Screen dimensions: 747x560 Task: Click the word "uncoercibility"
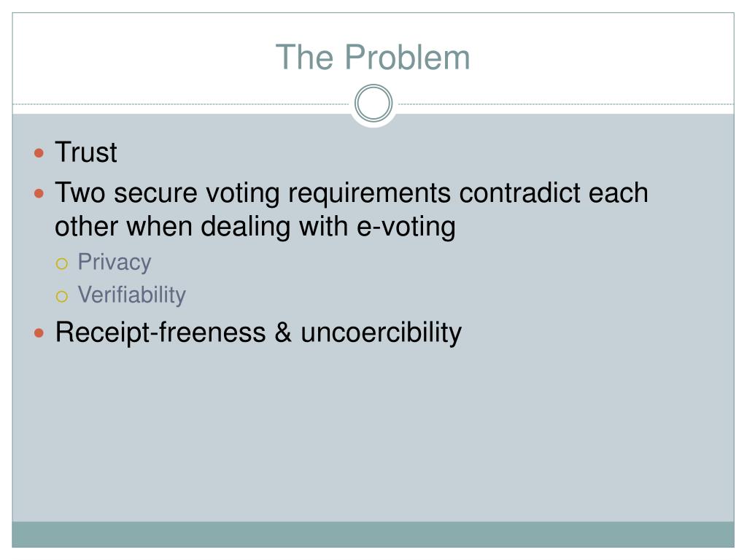click(x=381, y=332)
